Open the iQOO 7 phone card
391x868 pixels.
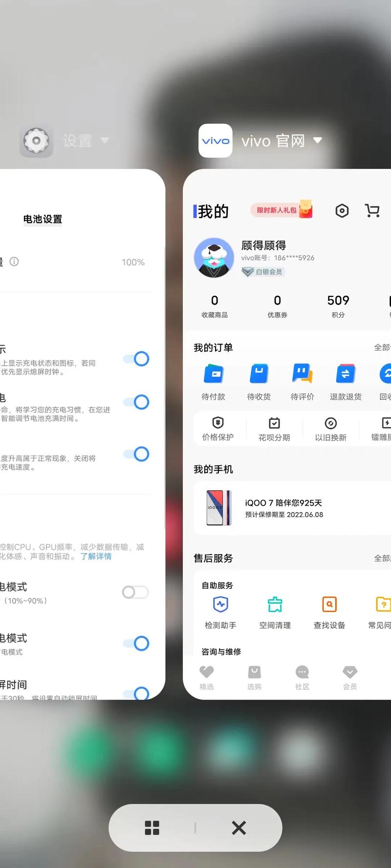[292, 508]
